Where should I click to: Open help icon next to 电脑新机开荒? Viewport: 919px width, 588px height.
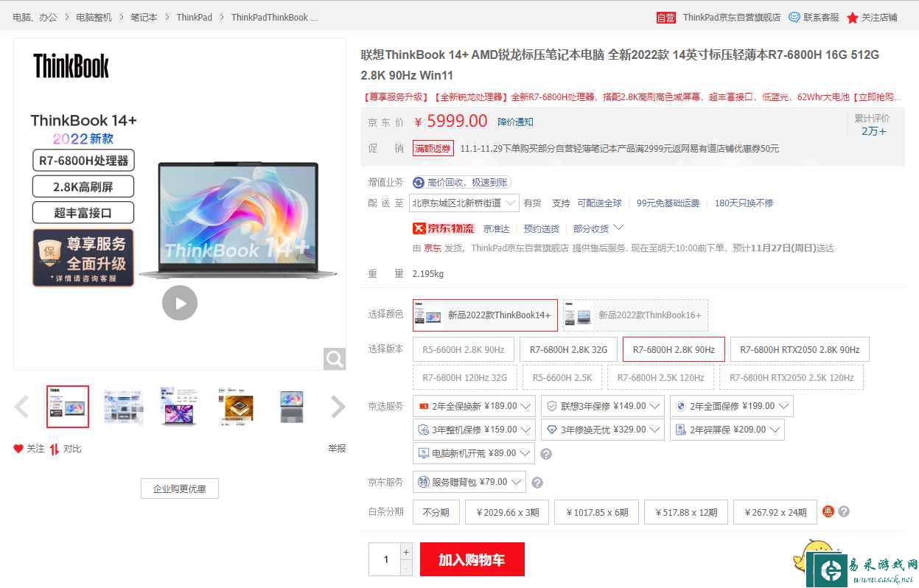[546, 454]
